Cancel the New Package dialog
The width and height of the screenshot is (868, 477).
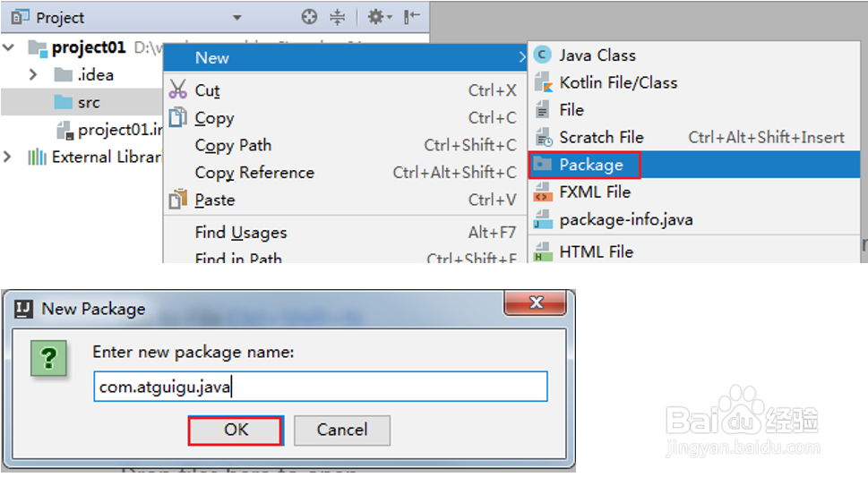pos(341,430)
